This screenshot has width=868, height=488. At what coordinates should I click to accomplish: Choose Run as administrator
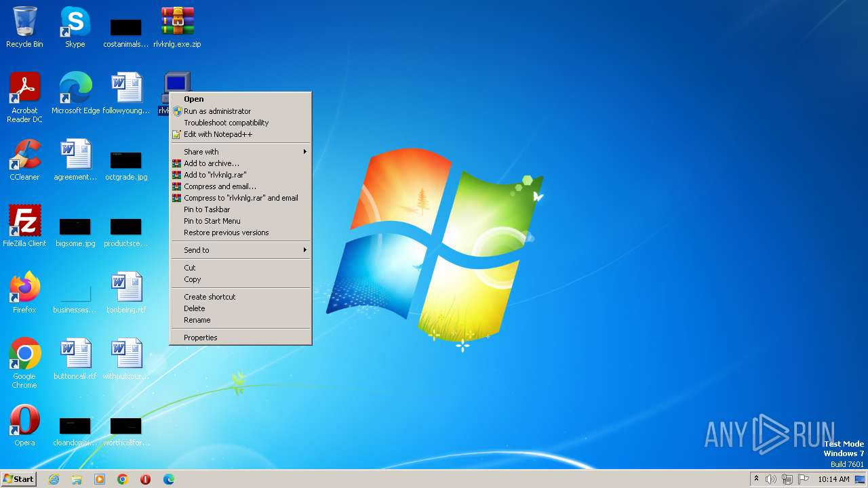[241, 111]
